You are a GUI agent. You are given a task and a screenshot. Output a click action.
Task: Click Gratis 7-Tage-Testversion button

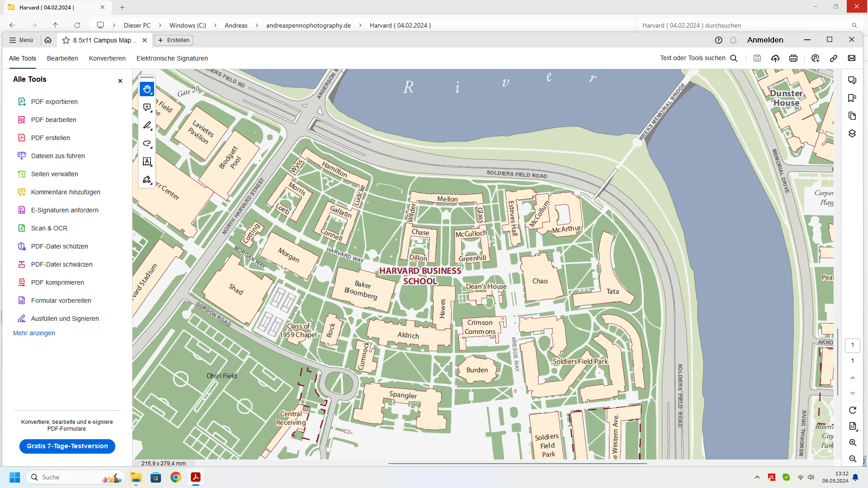point(67,446)
